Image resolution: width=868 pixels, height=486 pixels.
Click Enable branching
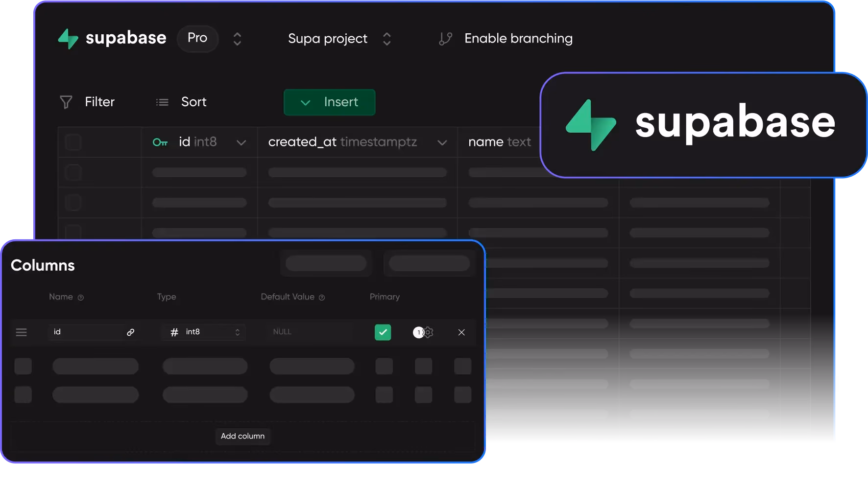point(518,38)
